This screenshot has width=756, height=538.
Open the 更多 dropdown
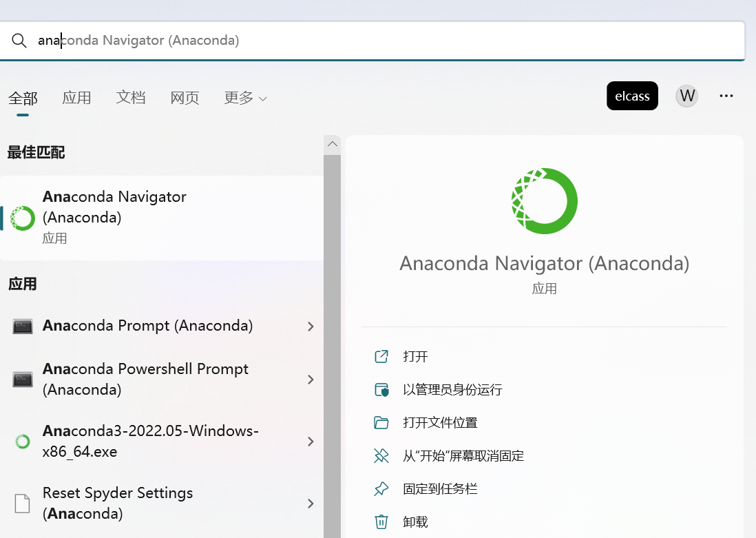pos(245,97)
